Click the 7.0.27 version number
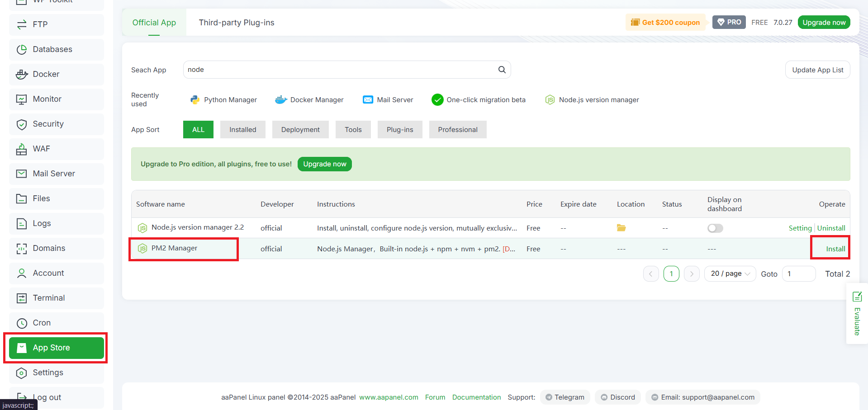 coord(783,23)
